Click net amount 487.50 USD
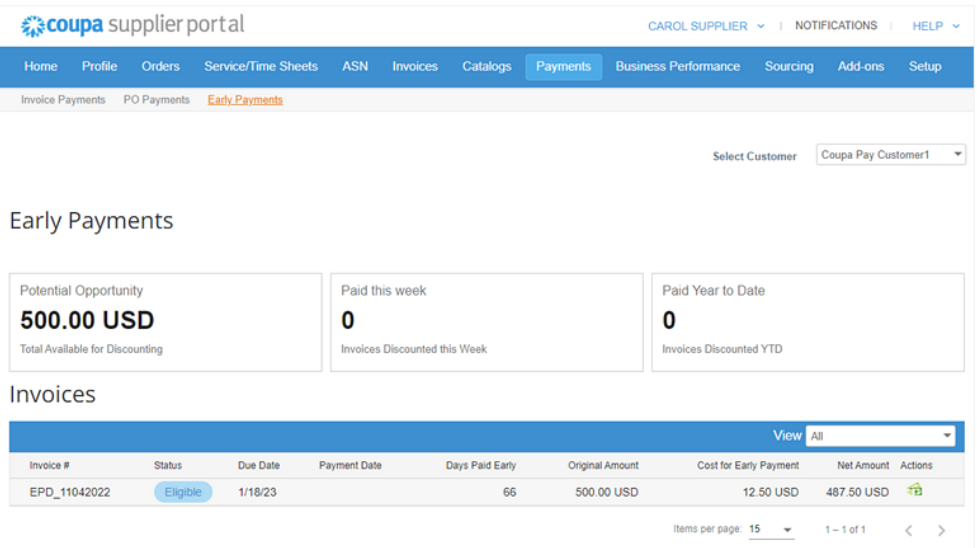This screenshot has width=977, height=548. (x=857, y=493)
